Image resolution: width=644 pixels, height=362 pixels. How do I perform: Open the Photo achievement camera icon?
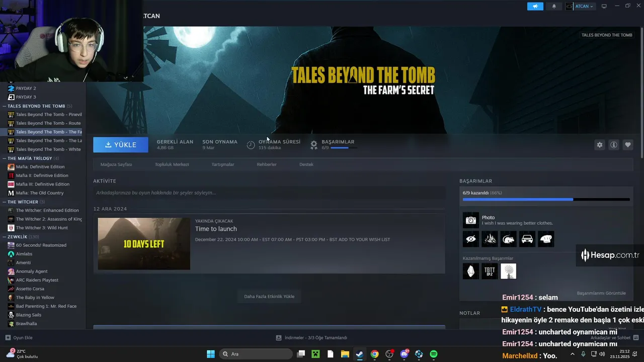(x=471, y=220)
